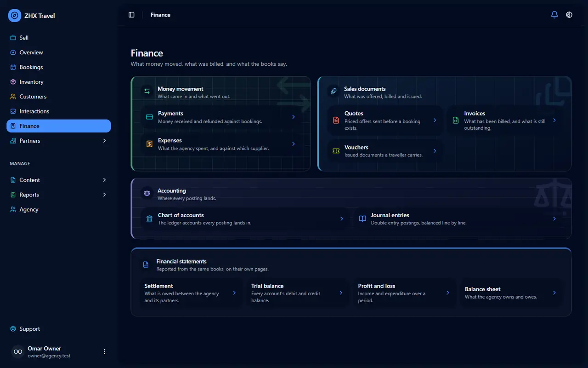Open Bookings in the sidebar

(59, 67)
